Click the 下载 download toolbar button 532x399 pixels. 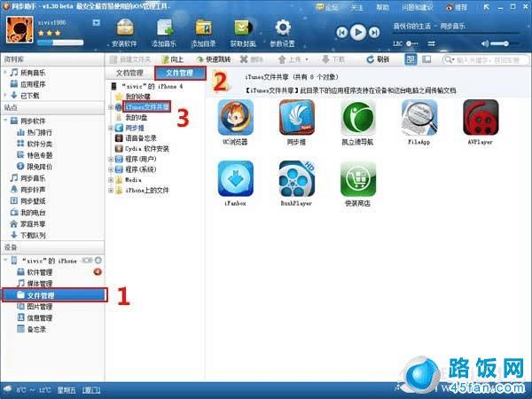(x=333, y=59)
